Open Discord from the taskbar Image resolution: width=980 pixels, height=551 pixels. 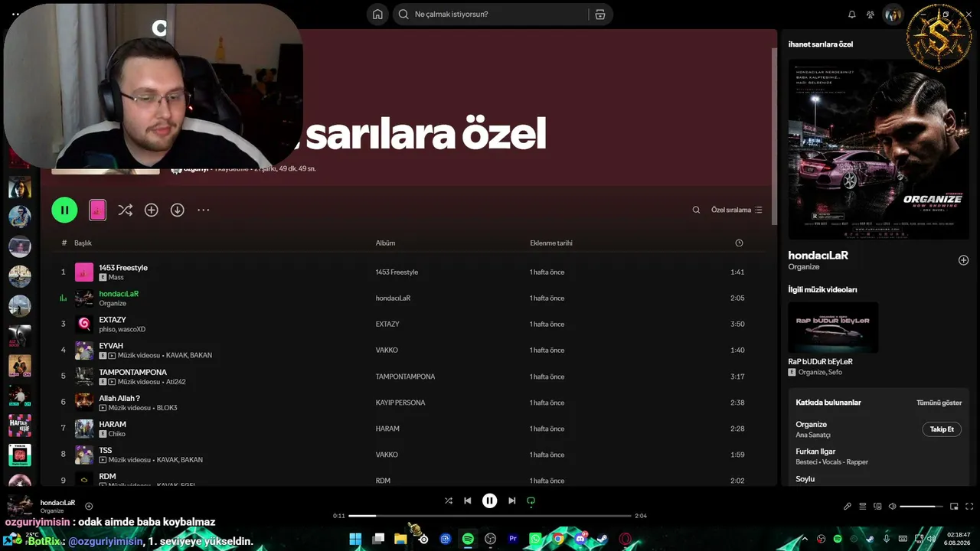point(580,539)
